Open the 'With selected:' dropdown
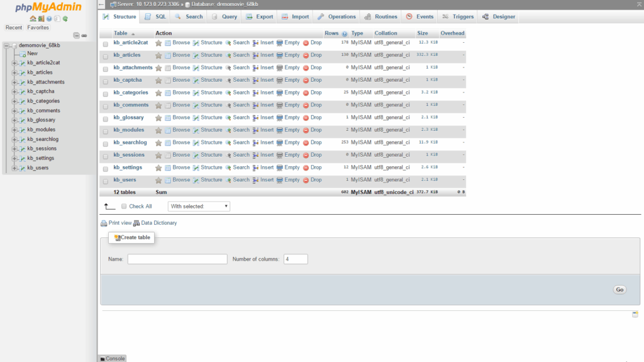 [199, 206]
